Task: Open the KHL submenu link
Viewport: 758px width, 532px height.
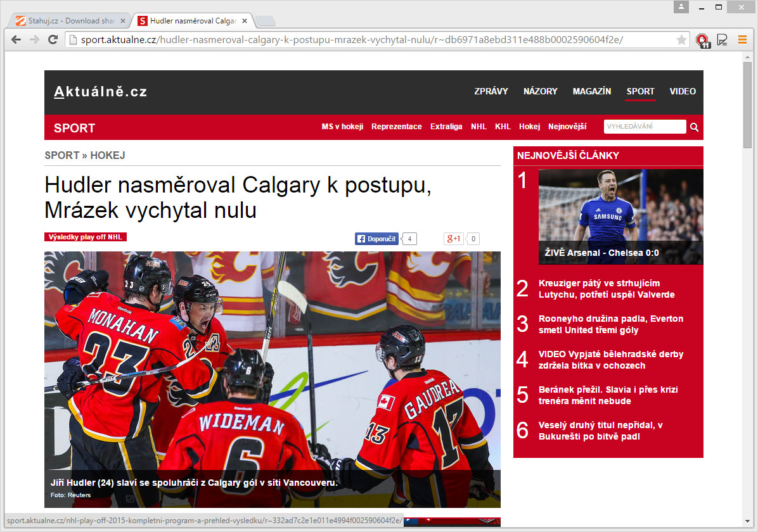Action: [503, 127]
